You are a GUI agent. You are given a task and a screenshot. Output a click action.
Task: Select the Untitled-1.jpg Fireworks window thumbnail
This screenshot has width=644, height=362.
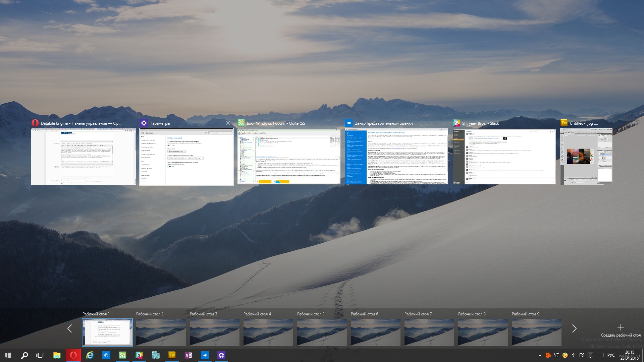pyautogui.click(x=586, y=157)
